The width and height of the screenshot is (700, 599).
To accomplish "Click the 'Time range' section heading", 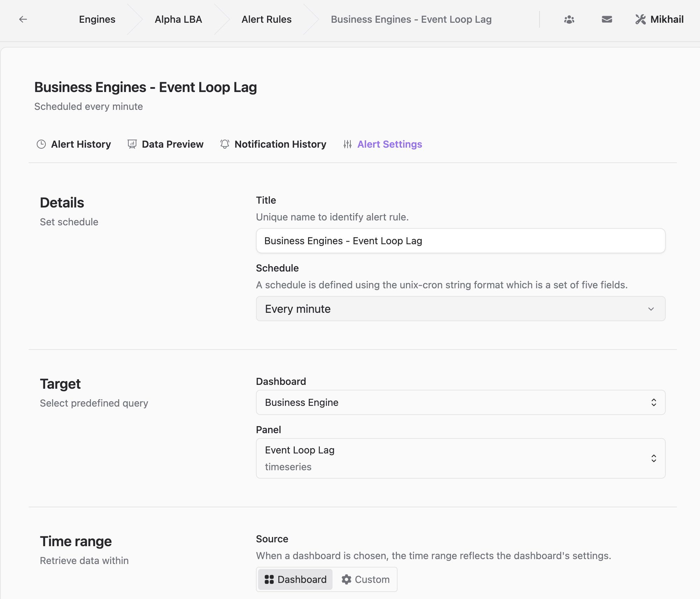I will (76, 541).
